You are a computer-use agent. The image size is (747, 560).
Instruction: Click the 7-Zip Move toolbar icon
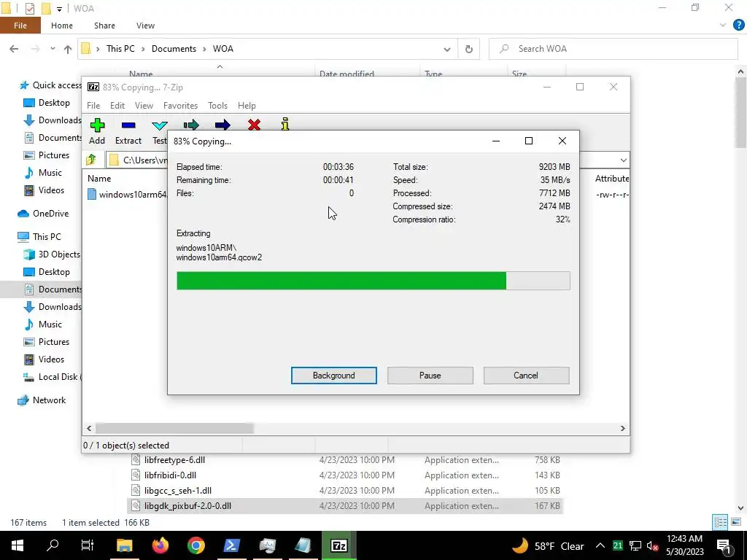[222, 125]
